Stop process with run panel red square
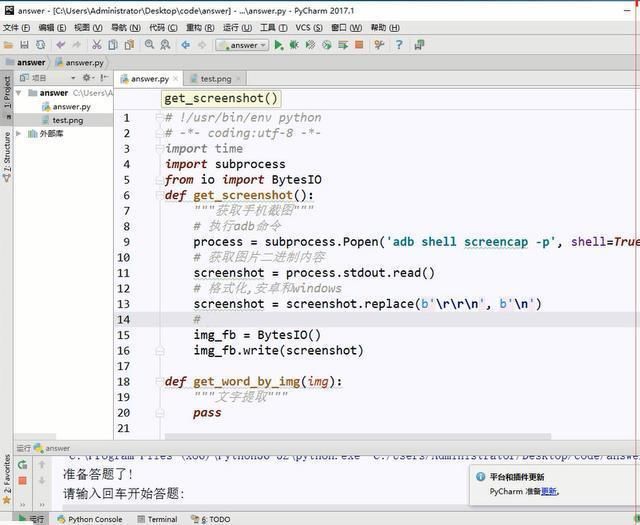The width and height of the screenshot is (640, 525). 22,481
